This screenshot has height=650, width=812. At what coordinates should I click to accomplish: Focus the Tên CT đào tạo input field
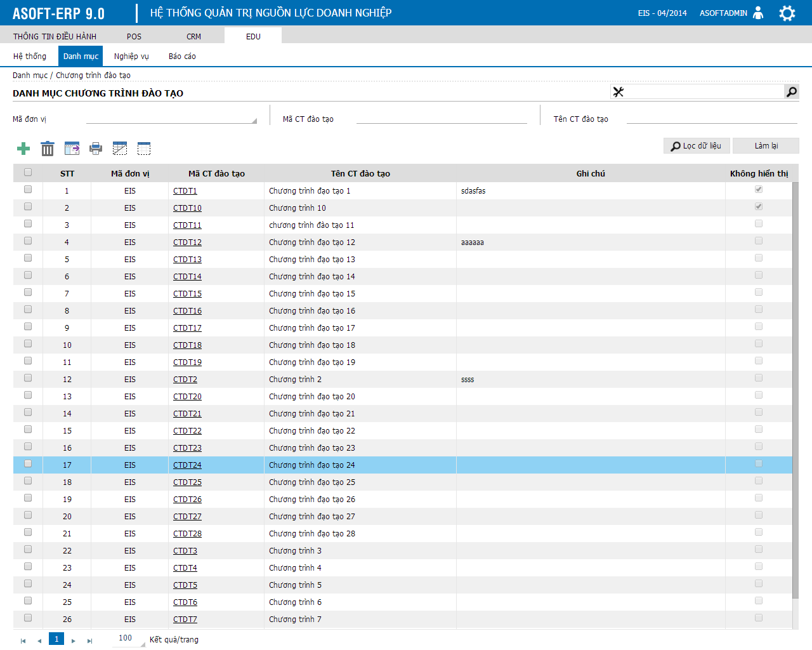click(x=712, y=118)
